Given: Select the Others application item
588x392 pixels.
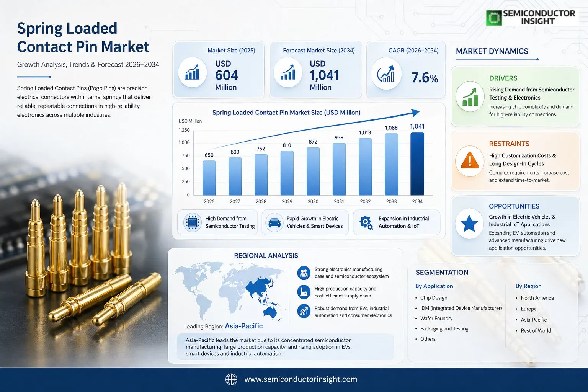Looking at the screenshot, I should pos(428,339).
